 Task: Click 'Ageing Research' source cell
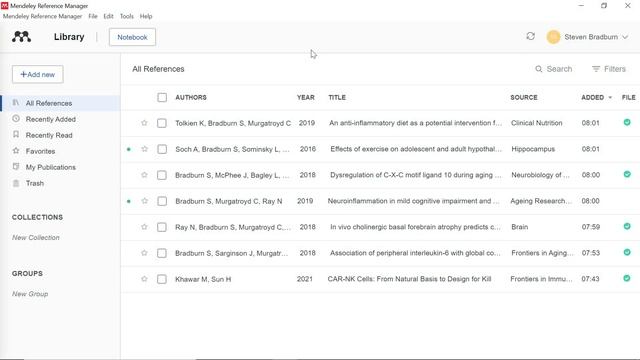pyautogui.click(x=540, y=201)
